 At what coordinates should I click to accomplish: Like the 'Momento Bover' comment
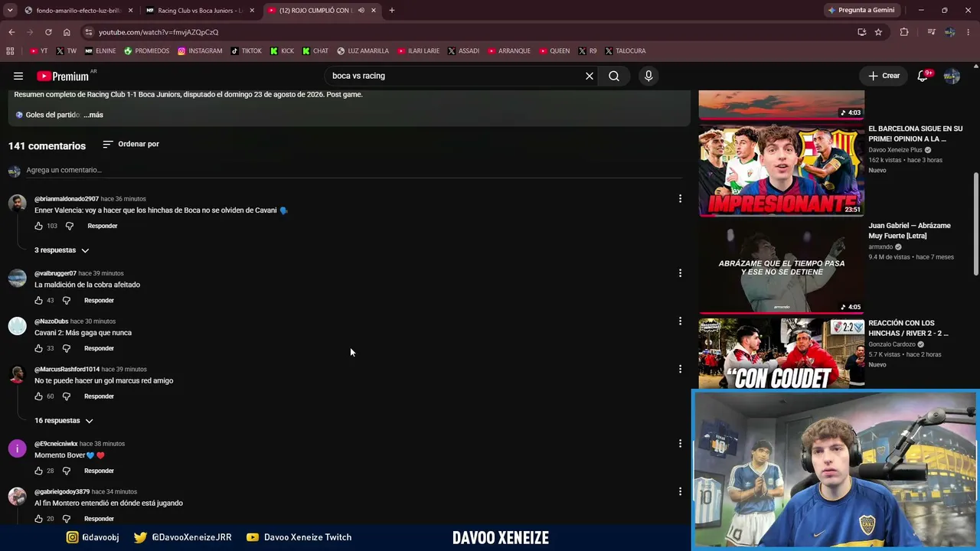pyautogui.click(x=38, y=471)
